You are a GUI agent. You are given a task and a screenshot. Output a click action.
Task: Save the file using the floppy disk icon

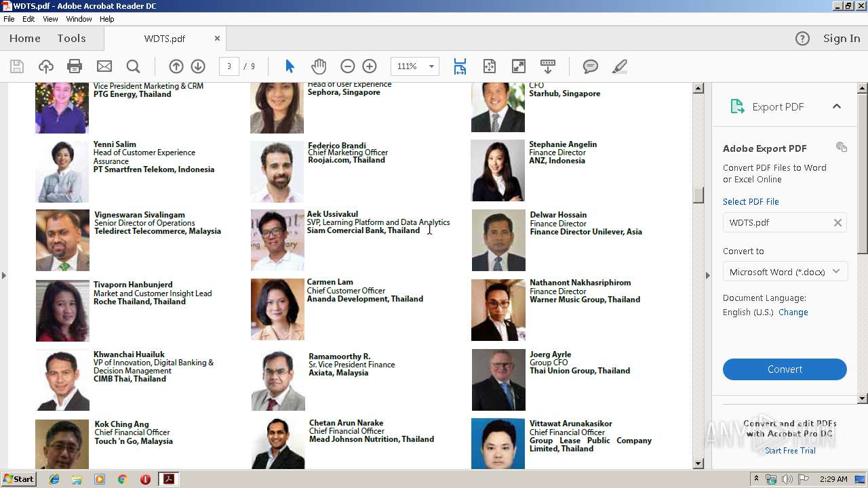tap(17, 66)
